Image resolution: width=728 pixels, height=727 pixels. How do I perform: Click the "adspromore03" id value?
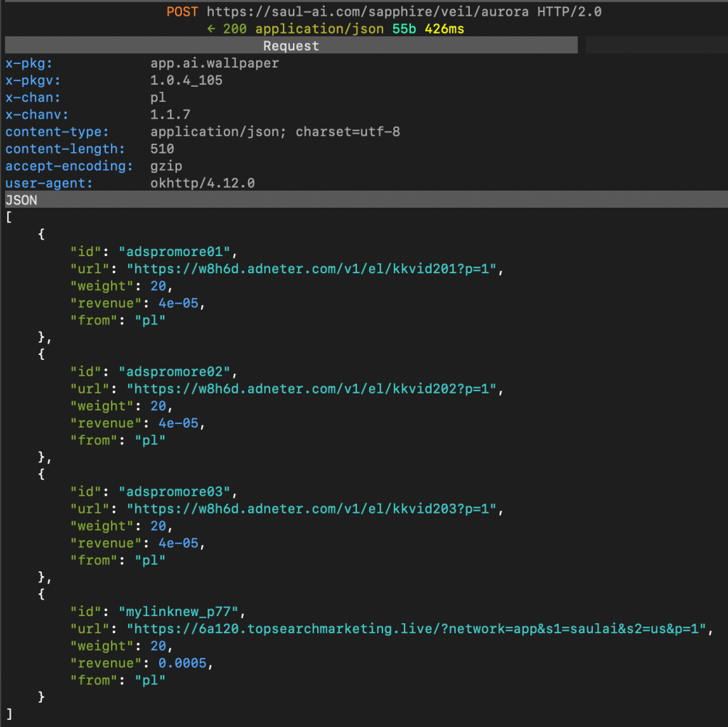point(176,492)
